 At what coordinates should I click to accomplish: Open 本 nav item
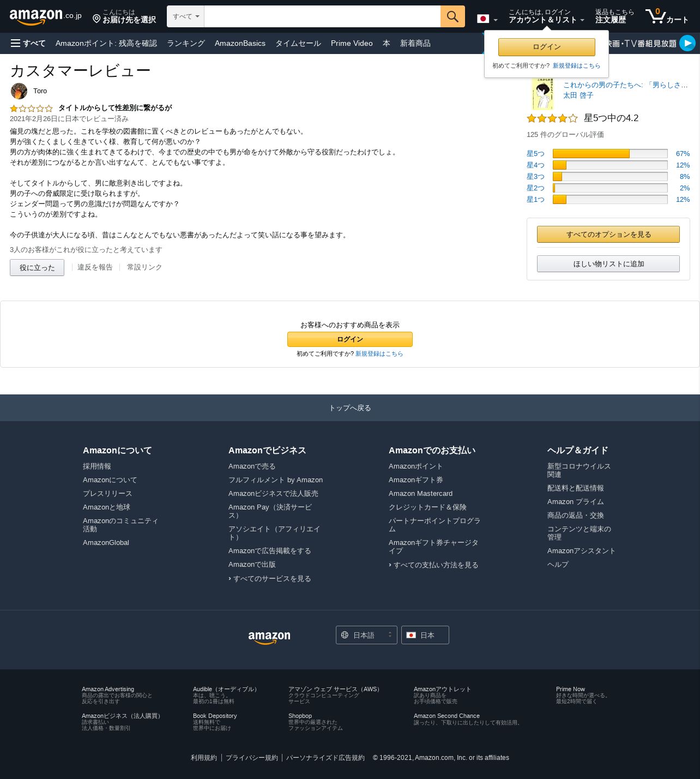(387, 43)
